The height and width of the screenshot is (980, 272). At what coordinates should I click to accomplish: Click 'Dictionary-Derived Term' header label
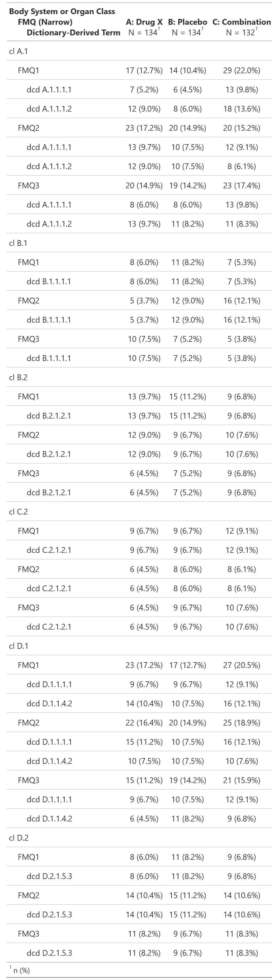pos(74,33)
